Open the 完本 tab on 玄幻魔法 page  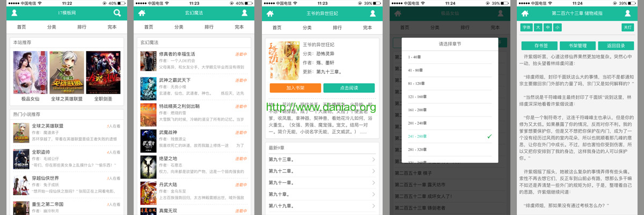pyautogui.click(x=239, y=27)
